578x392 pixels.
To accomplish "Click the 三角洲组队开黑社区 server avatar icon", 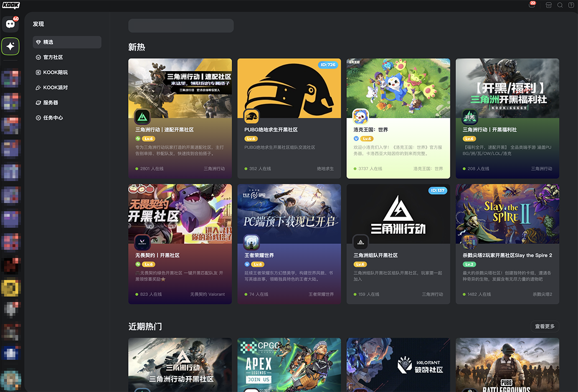I will coord(361,242).
